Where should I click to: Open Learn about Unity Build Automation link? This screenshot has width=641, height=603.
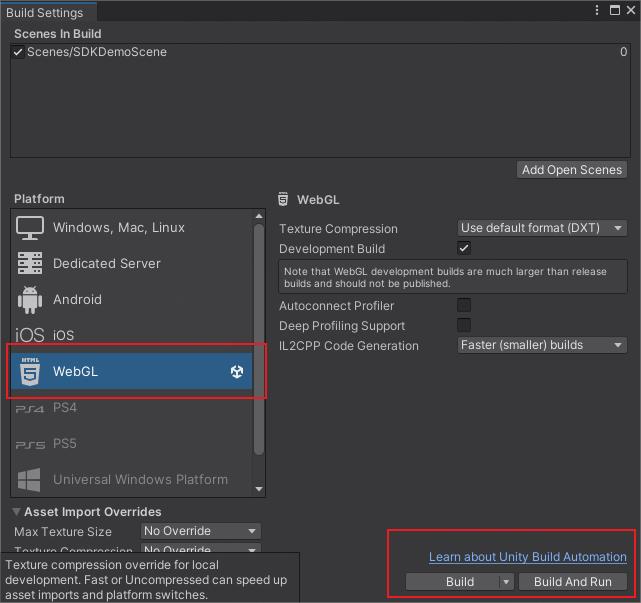[528, 557]
